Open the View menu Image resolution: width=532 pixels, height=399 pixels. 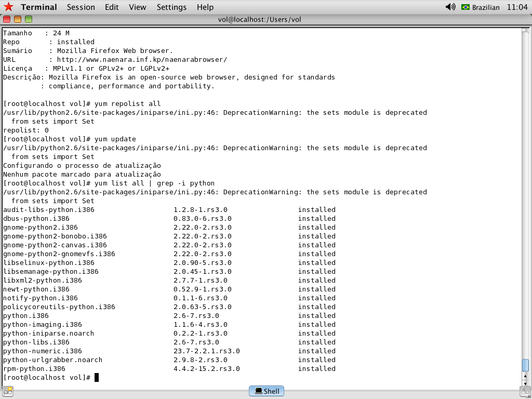coord(137,7)
